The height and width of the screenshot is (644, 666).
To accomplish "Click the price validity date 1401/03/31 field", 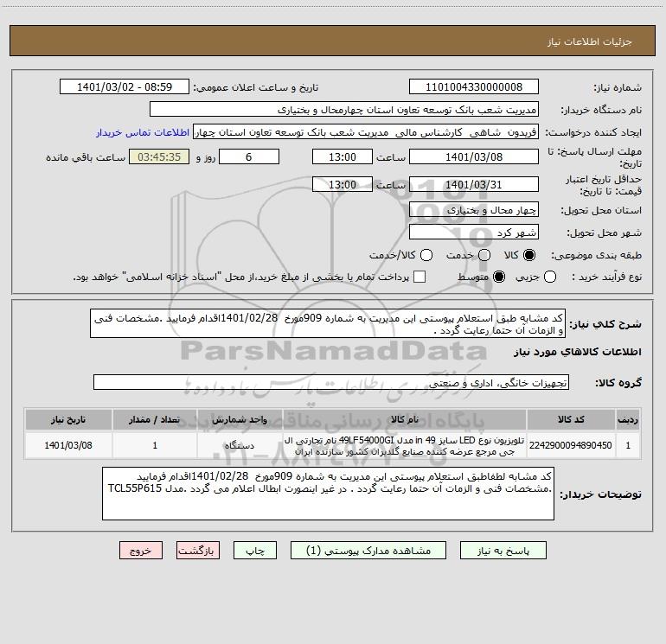I will pos(474,184).
